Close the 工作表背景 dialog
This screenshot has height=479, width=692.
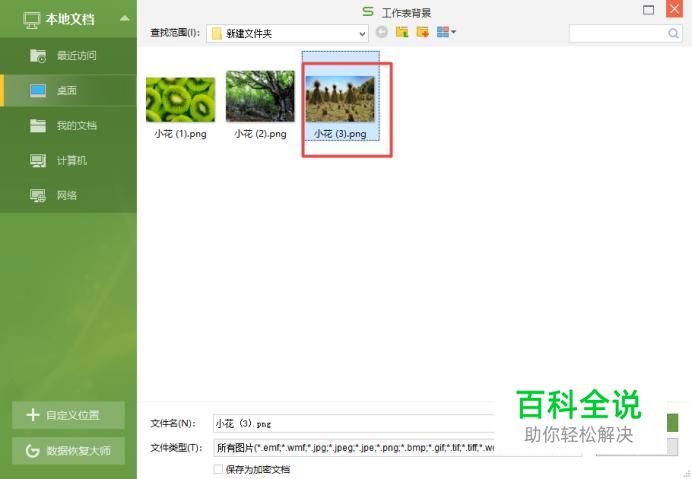pos(674,9)
